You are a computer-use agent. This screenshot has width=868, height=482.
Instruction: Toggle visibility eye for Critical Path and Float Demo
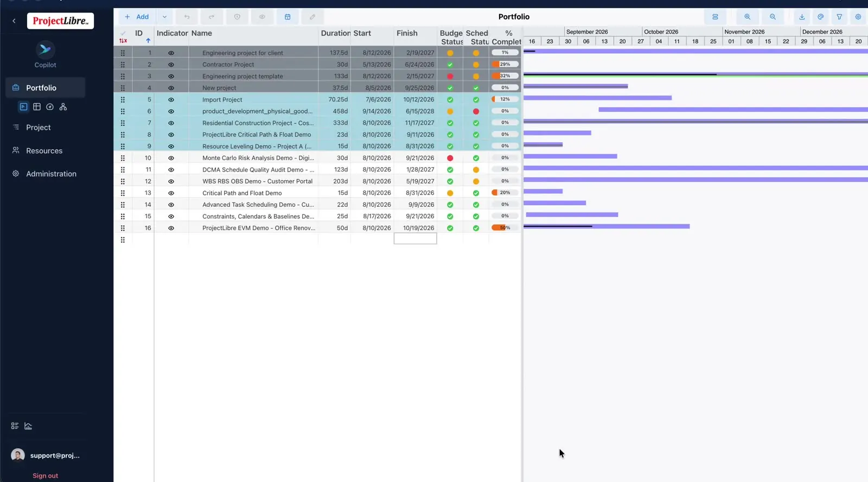click(x=171, y=193)
